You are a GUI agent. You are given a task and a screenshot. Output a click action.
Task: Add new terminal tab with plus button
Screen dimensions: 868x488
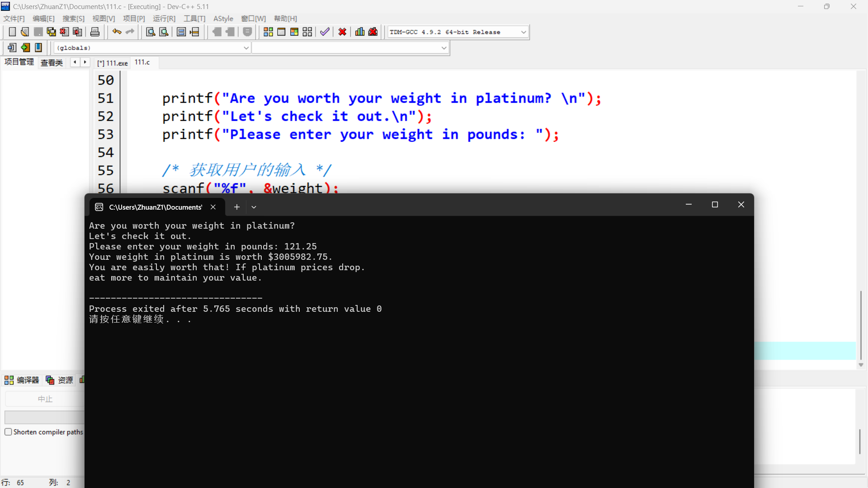coord(236,207)
